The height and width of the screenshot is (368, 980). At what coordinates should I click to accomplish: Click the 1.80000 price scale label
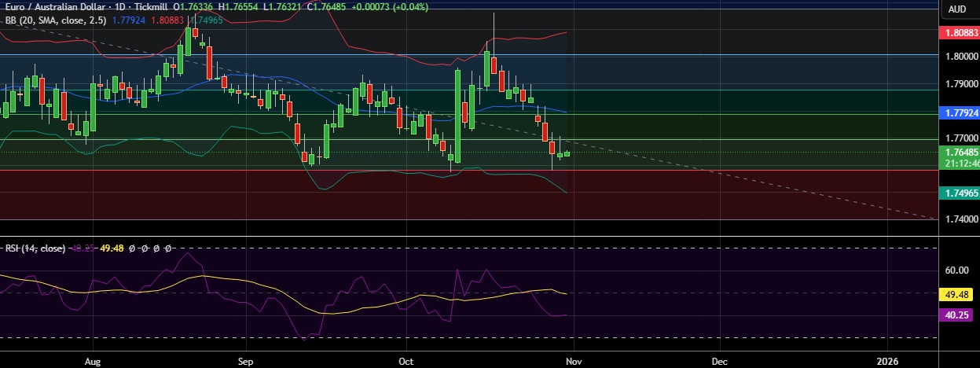(962, 57)
